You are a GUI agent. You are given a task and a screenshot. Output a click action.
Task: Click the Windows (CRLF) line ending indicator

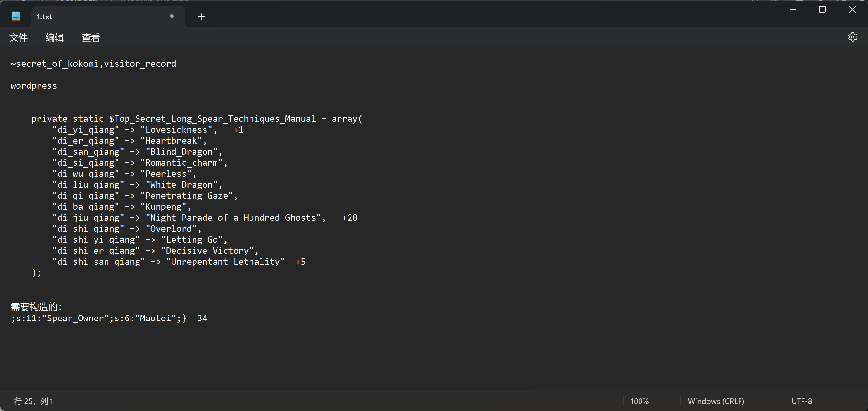point(715,401)
